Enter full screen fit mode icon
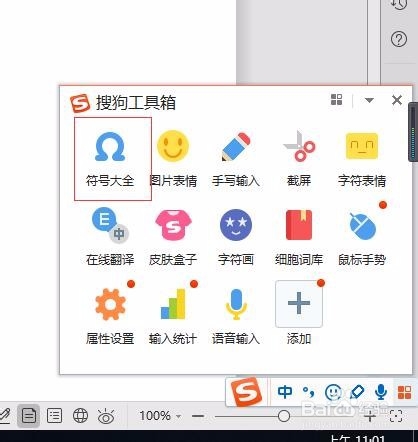Screen dimensions: 418x442 tap(396, 416)
